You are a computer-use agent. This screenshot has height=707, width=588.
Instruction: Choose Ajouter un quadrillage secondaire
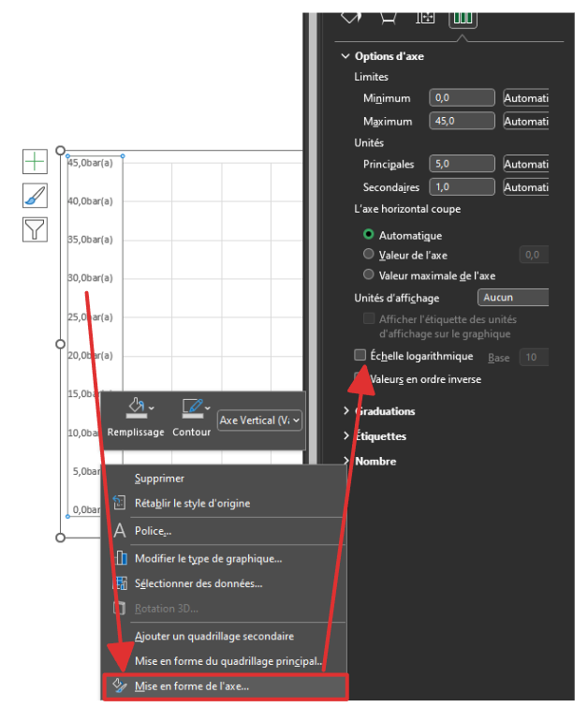tap(214, 636)
